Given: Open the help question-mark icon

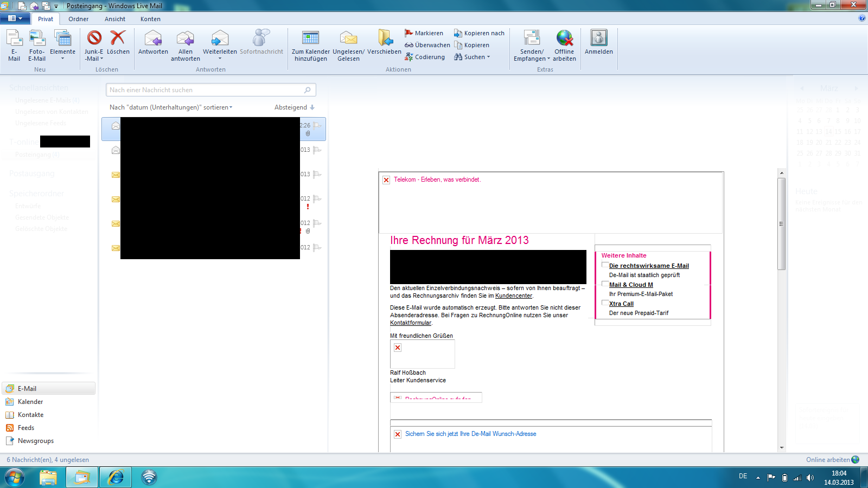Looking at the screenshot, I should pyautogui.click(x=862, y=18).
